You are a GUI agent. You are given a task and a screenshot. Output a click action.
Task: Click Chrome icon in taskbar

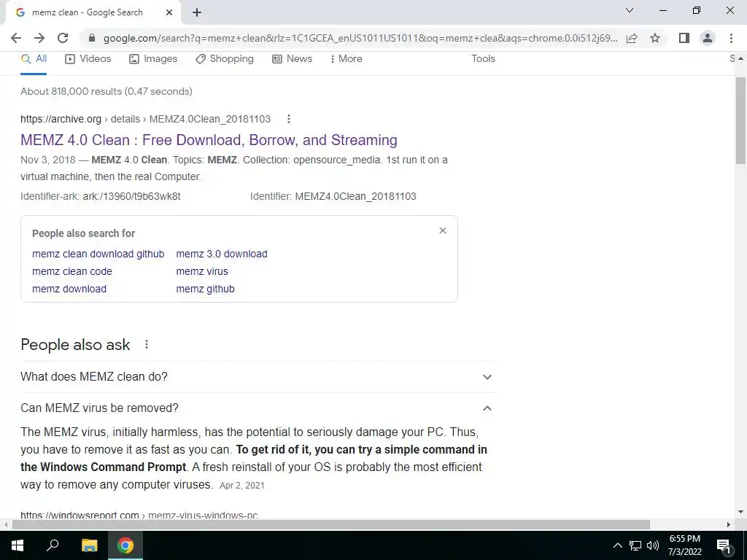tap(125, 545)
